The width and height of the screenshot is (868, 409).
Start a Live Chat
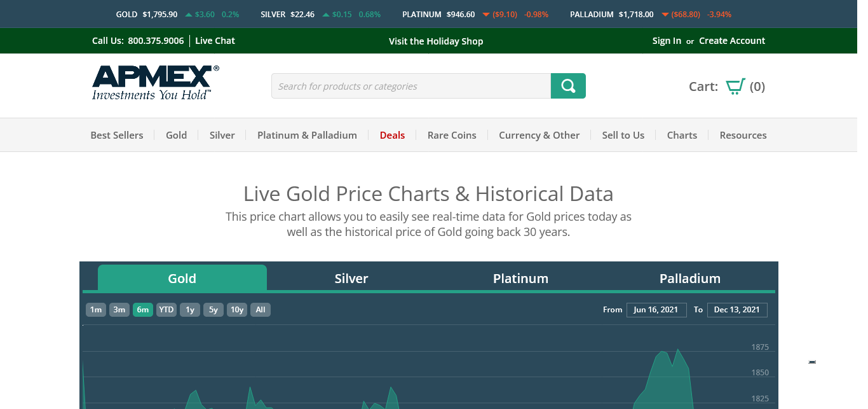[215, 41]
